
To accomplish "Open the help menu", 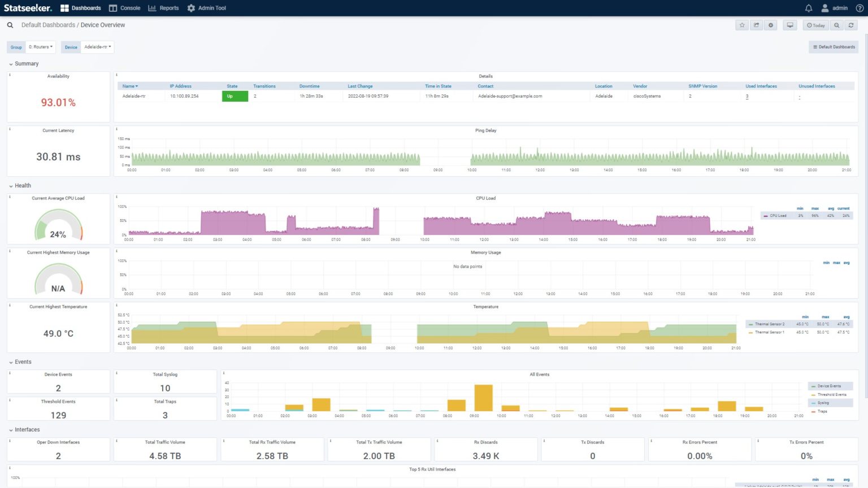I will click(x=860, y=8).
